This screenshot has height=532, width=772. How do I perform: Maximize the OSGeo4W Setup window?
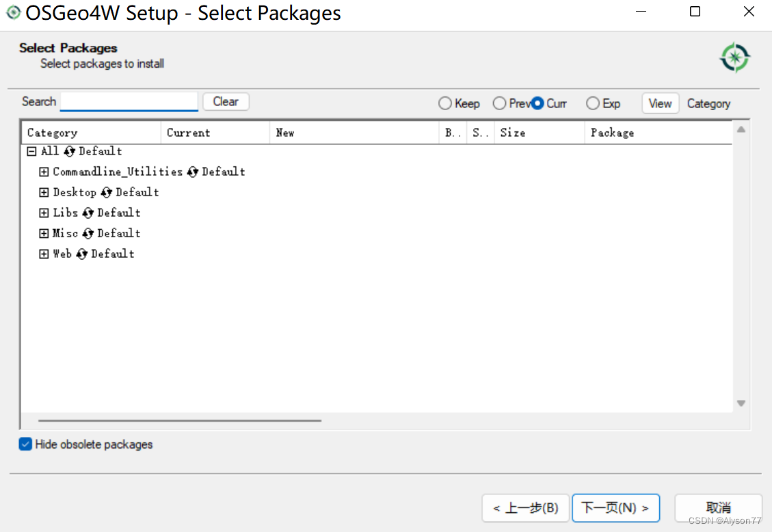[695, 12]
